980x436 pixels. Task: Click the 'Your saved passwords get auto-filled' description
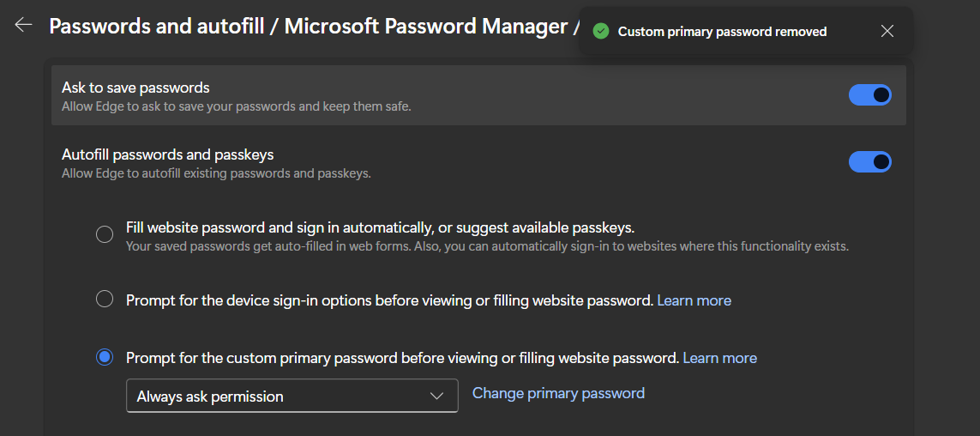click(486, 246)
